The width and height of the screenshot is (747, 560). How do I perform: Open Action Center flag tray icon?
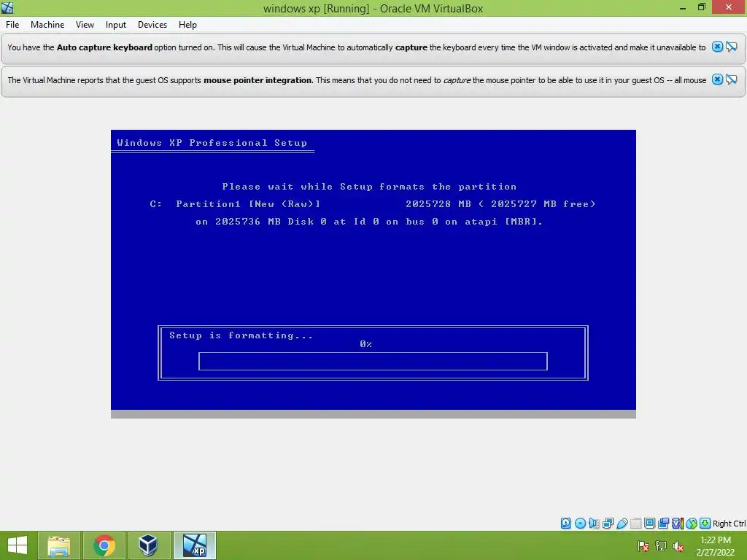click(x=643, y=546)
